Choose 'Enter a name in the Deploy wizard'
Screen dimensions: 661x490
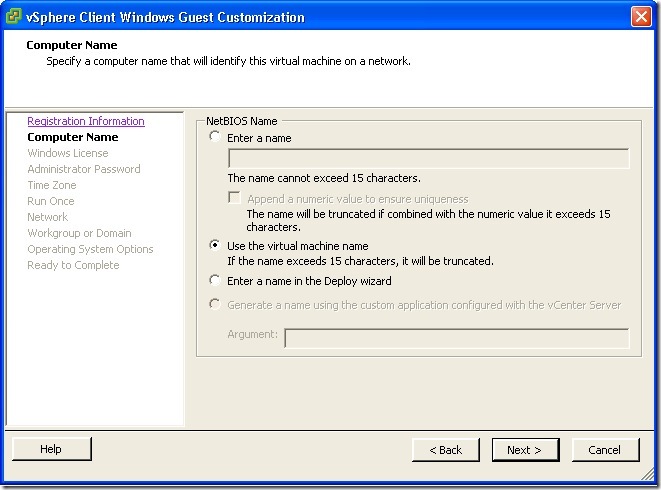(x=215, y=280)
